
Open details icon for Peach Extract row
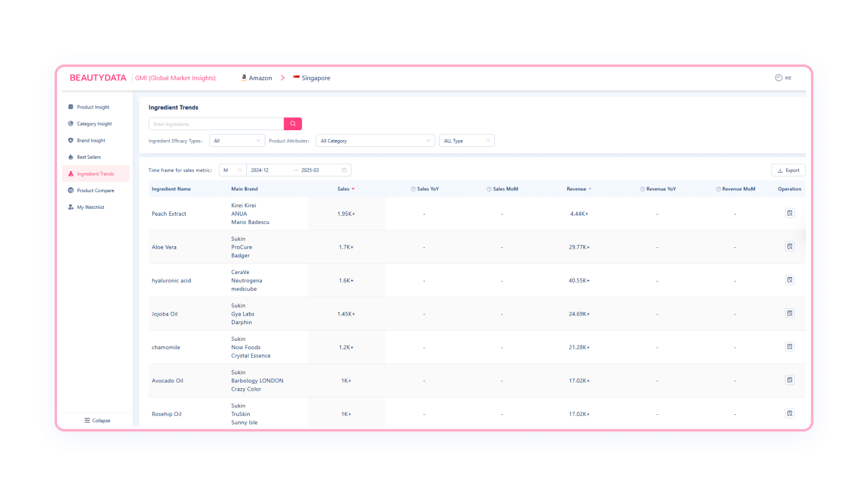789,213
